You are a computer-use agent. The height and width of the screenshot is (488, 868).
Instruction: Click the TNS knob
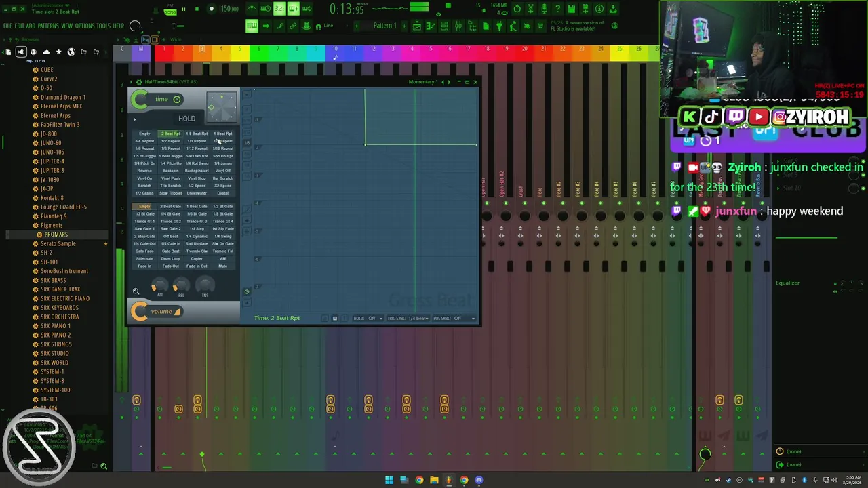[x=205, y=285]
